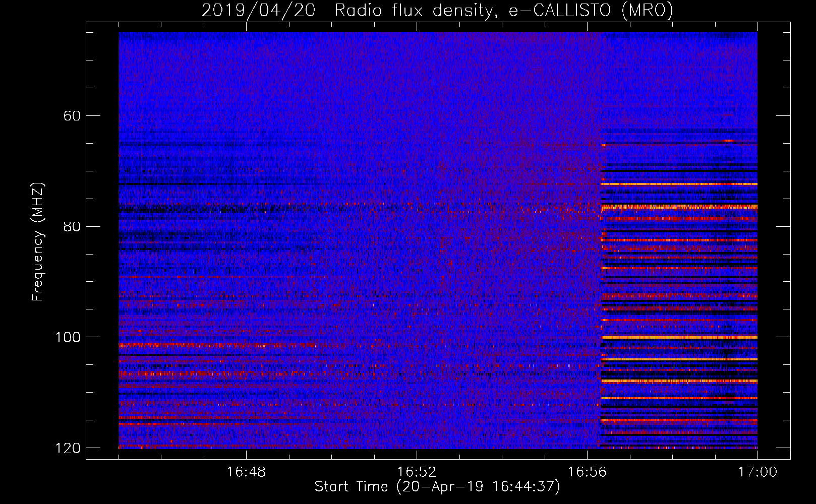The image size is (816, 504).
Task: Click the 'Frequency (MHZ)' axis label
Action: coord(38,242)
